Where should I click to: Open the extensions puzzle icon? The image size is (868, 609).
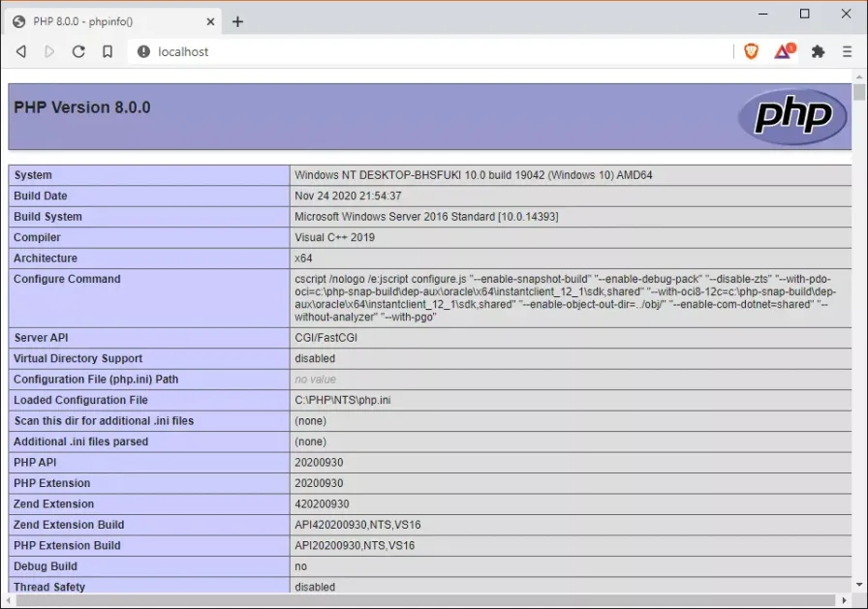point(818,51)
